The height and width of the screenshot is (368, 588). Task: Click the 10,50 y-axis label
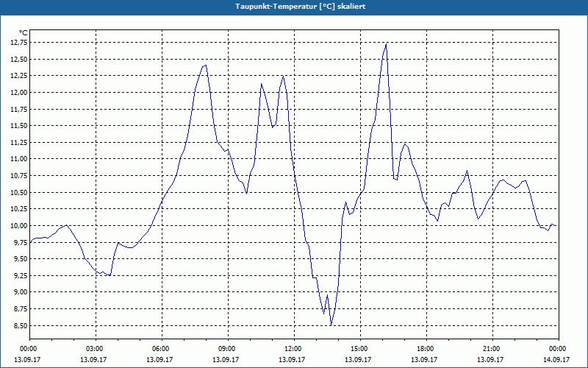pyautogui.click(x=19, y=192)
